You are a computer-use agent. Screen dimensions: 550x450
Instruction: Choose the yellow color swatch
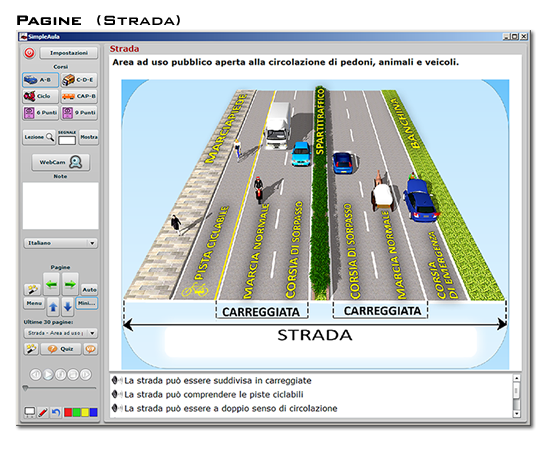(x=85, y=412)
